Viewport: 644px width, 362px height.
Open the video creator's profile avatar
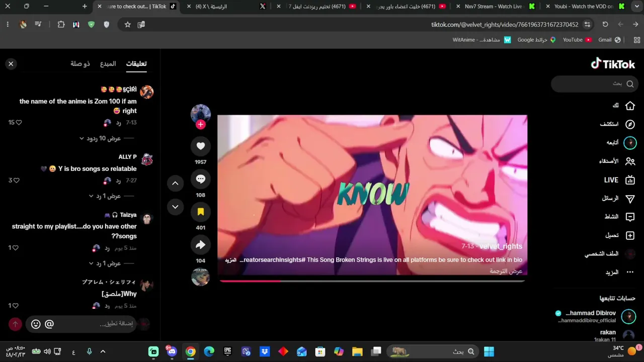pos(200,114)
